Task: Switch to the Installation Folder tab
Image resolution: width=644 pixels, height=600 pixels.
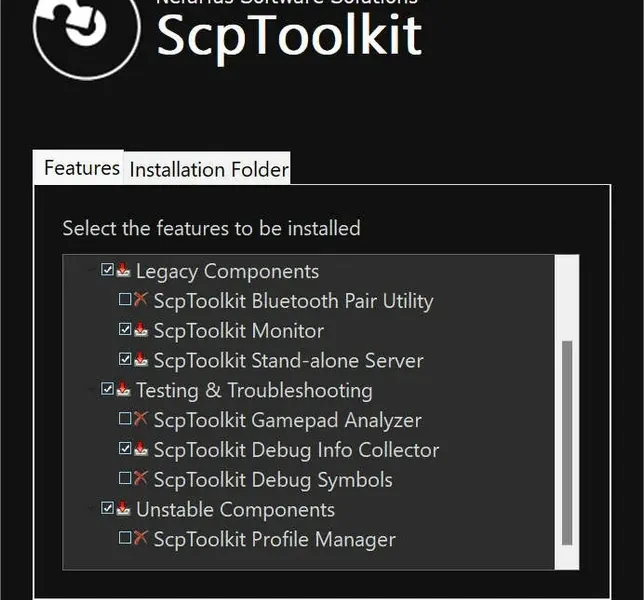Action: (208, 169)
